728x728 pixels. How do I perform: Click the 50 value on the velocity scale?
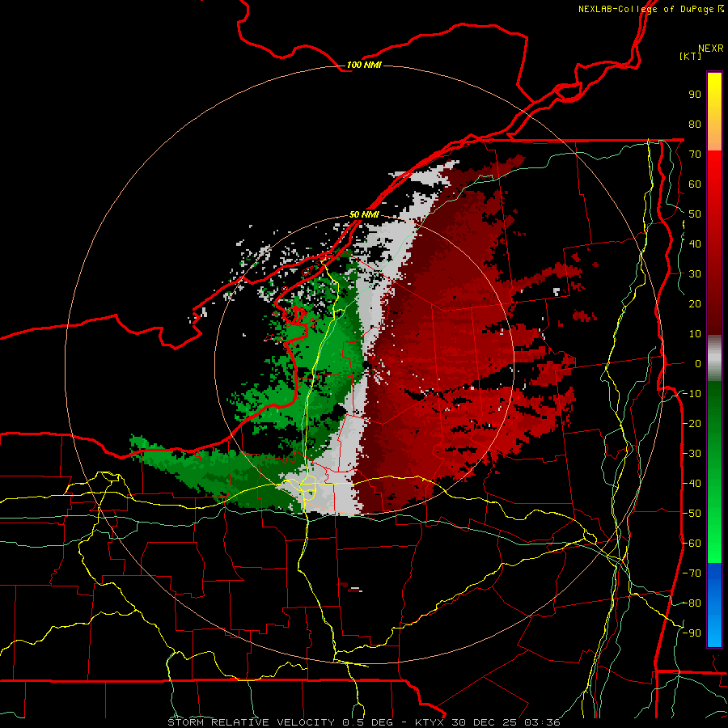pos(695,214)
